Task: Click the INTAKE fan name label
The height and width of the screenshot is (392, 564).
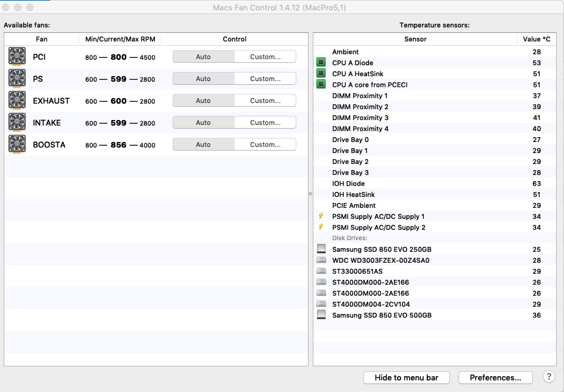Action: 47,123
